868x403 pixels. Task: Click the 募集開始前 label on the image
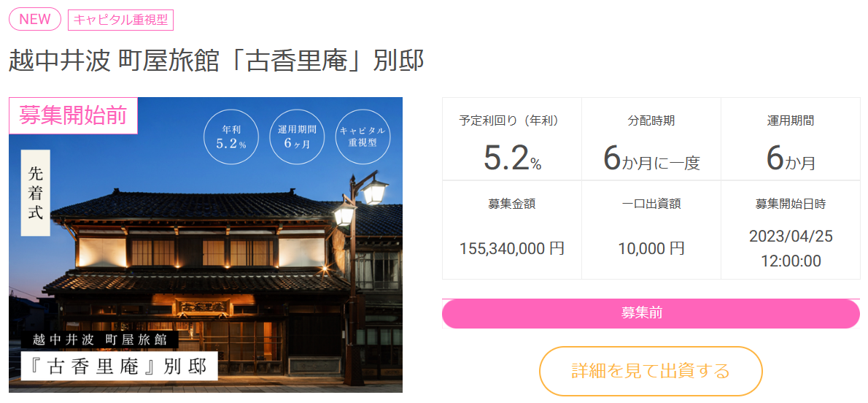[x=73, y=115]
